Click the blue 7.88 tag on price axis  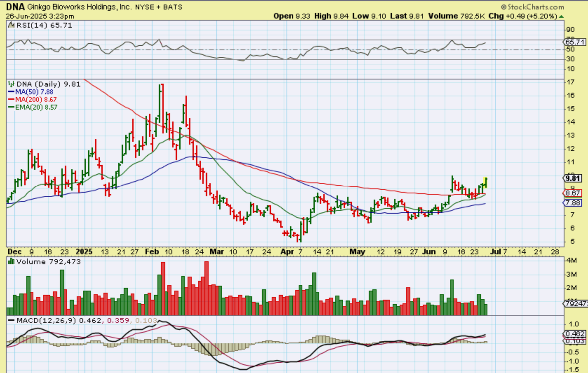pos(573,203)
